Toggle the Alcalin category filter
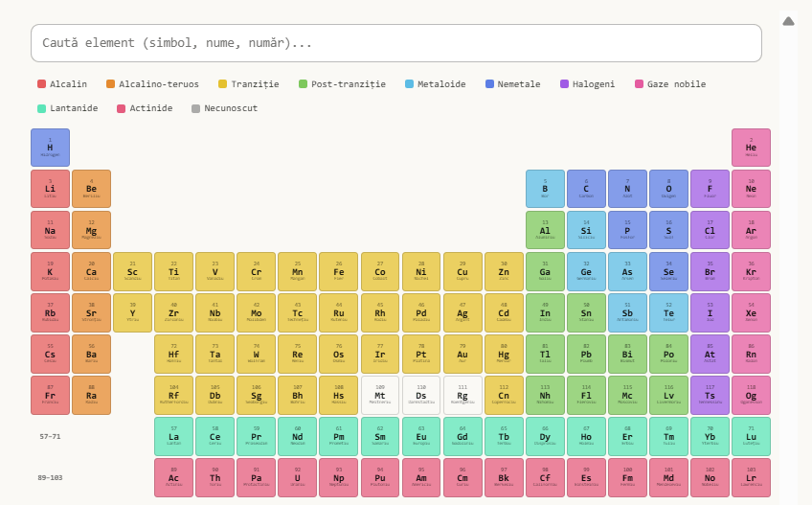Screen dimensions: 812x505 62,84
